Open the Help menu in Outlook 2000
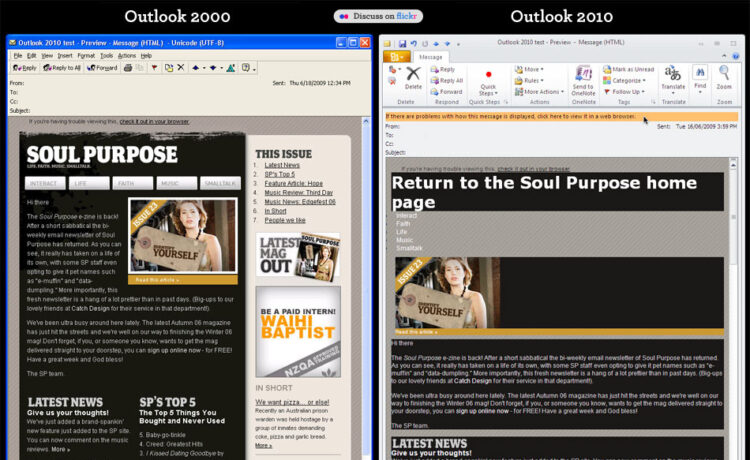The width and height of the screenshot is (750, 460). tap(146, 55)
